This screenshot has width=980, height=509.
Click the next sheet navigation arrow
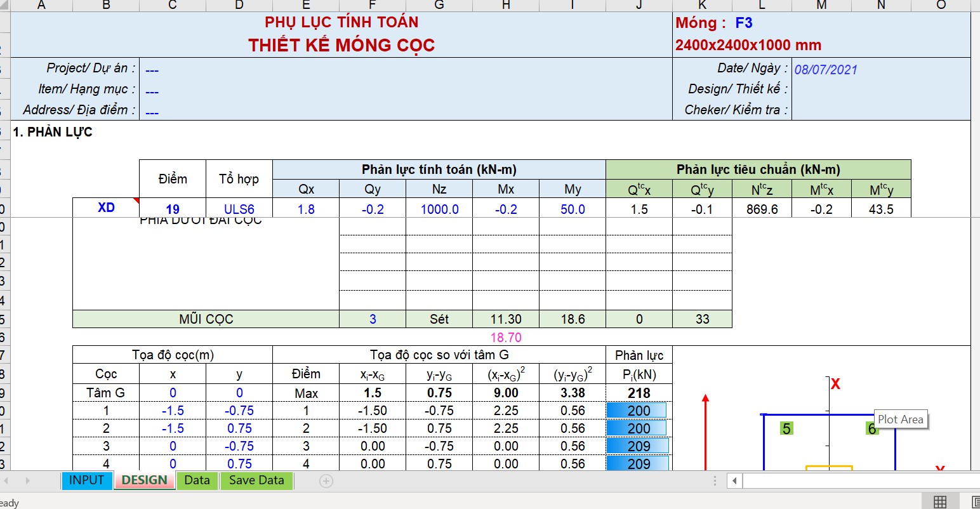27,481
